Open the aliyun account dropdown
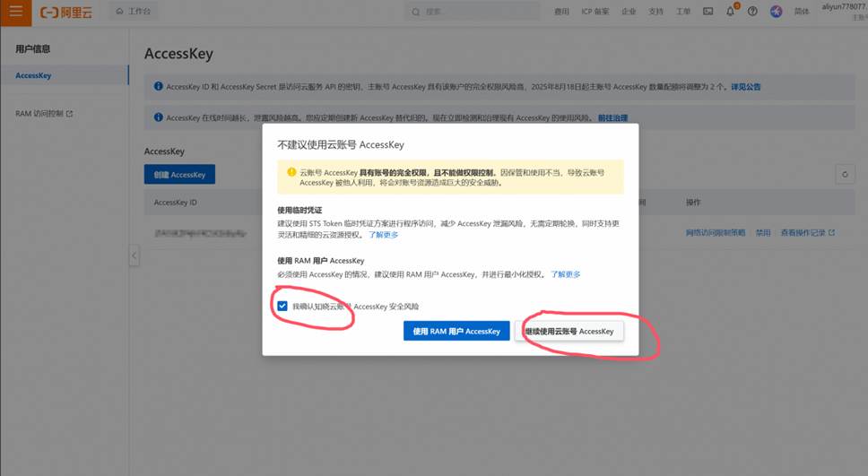Viewport: 868px width, 476px height. (x=841, y=8)
